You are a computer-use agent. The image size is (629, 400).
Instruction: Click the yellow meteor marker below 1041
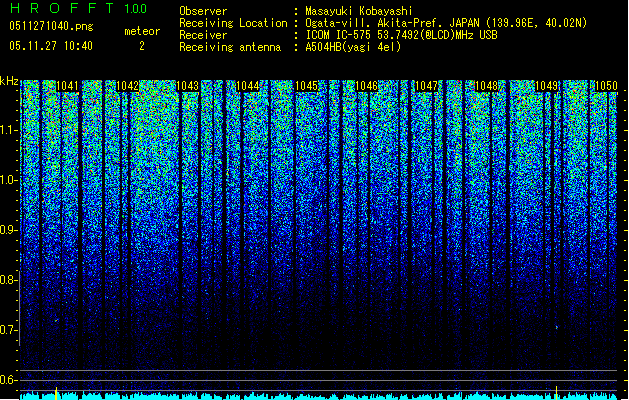click(x=56, y=393)
